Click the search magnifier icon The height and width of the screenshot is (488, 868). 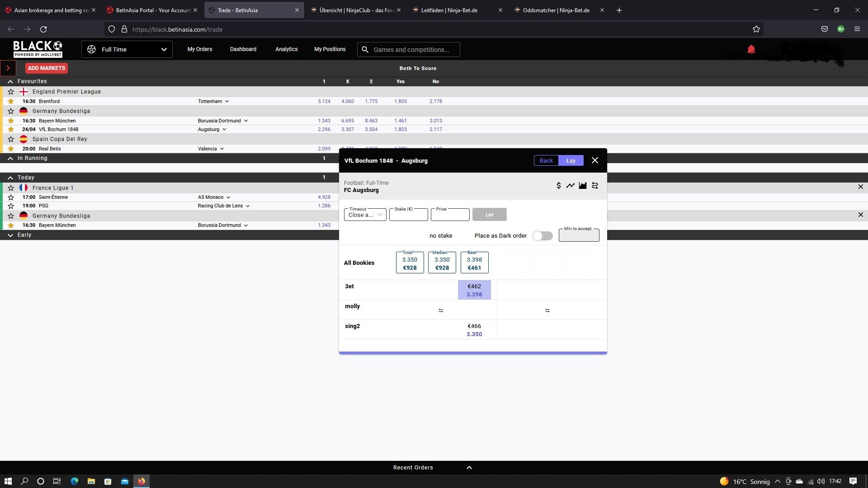click(365, 50)
